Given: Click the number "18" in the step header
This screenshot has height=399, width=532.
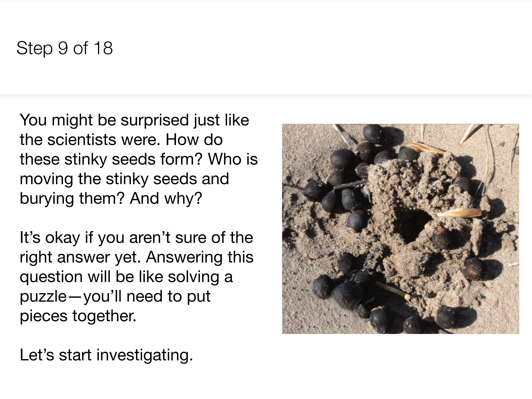Looking at the screenshot, I should (x=103, y=48).
